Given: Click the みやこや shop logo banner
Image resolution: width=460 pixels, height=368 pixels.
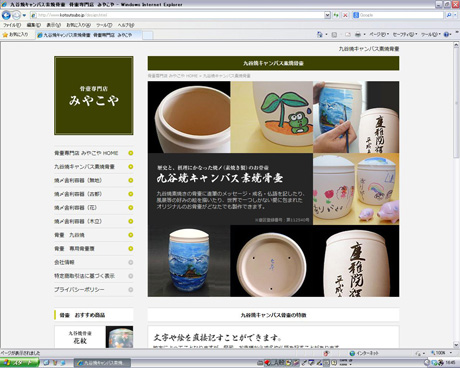Looking at the screenshot, I should coord(94,95).
